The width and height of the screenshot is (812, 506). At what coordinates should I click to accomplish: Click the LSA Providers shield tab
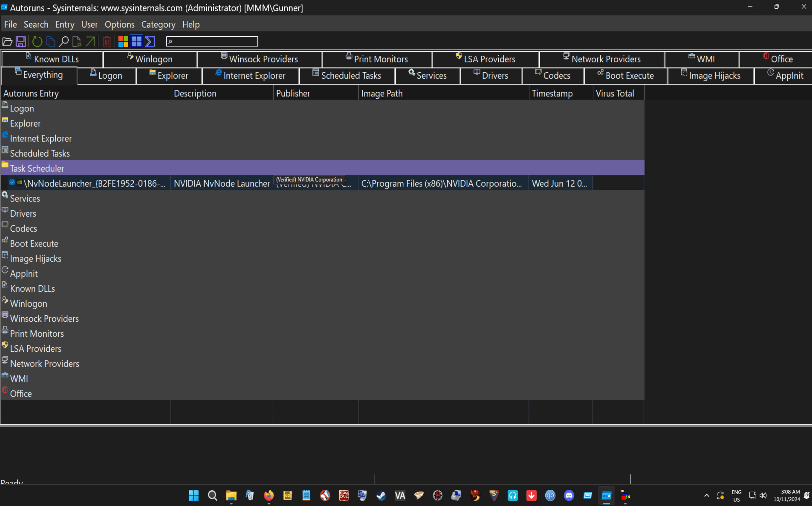click(x=485, y=59)
